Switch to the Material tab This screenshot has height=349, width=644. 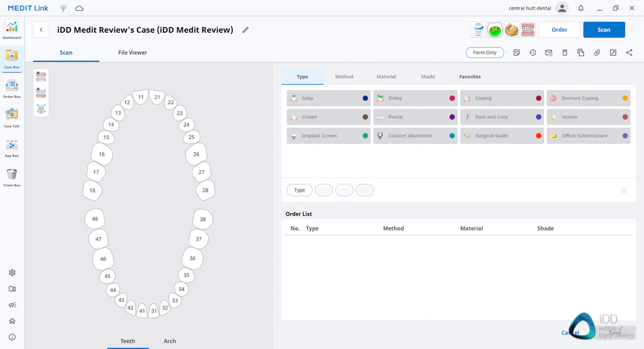[386, 77]
